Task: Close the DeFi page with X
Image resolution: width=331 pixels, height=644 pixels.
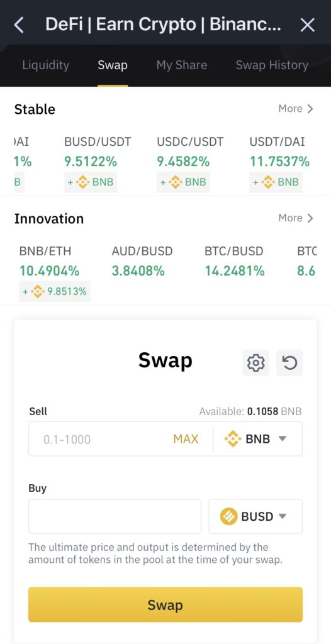Action: coord(308,25)
